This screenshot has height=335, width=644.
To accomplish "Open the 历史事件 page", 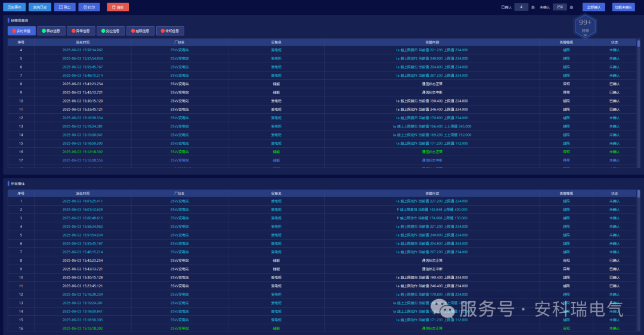I will (14, 7).
